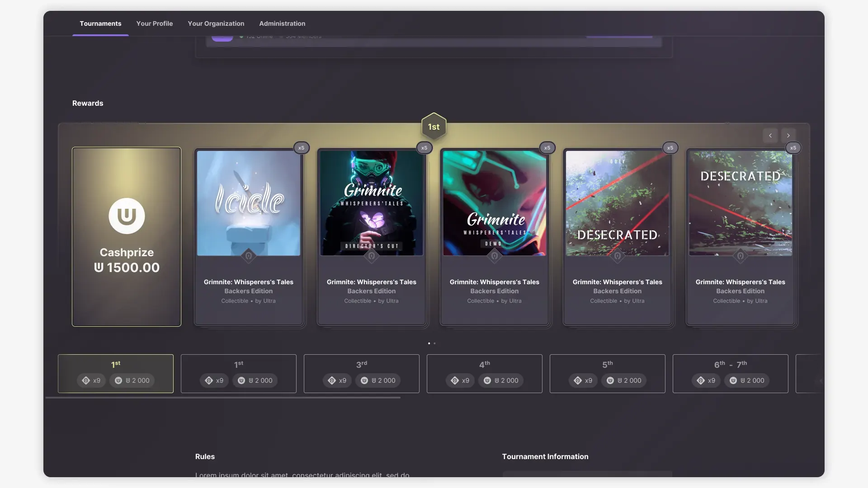
Task: Select the second carousel page dot
Action: click(x=434, y=343)
